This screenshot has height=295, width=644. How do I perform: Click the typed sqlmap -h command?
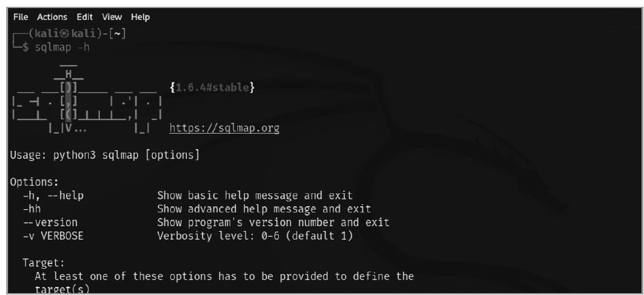[62, 47]
